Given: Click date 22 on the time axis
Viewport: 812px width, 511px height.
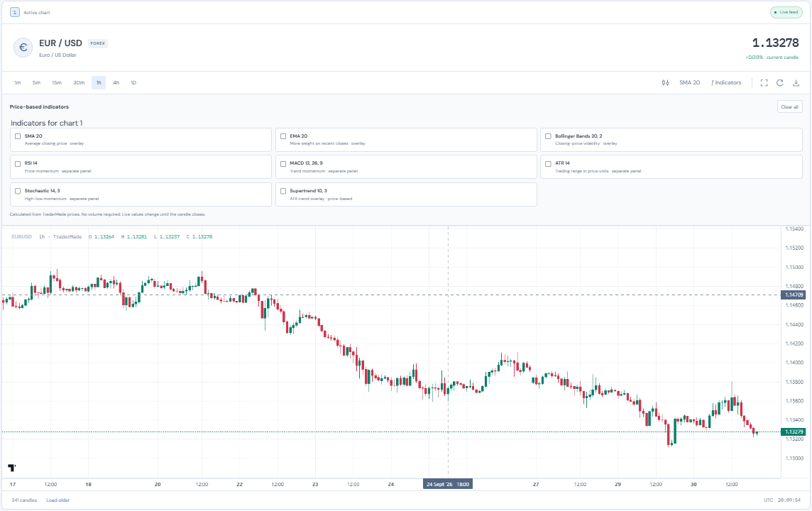Looking at the screenshot, I should 239,485.
